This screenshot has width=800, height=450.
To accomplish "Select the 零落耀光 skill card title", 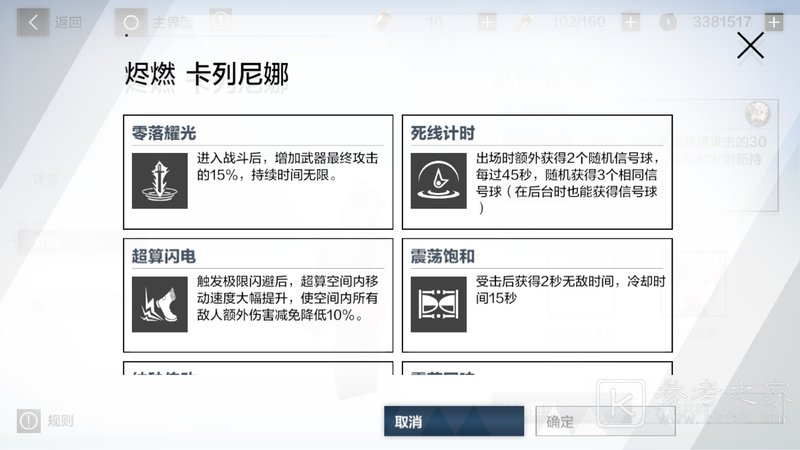I will (165, 133).
